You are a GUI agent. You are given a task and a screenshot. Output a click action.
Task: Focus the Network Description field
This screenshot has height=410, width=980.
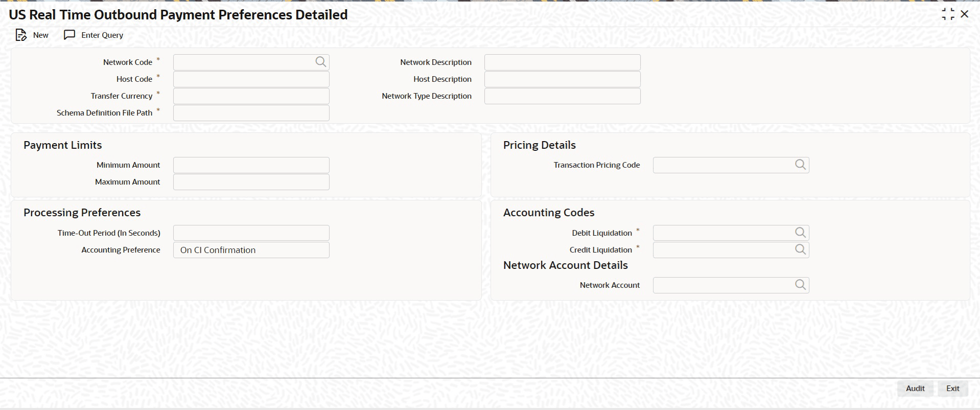(x=562, y=62)
